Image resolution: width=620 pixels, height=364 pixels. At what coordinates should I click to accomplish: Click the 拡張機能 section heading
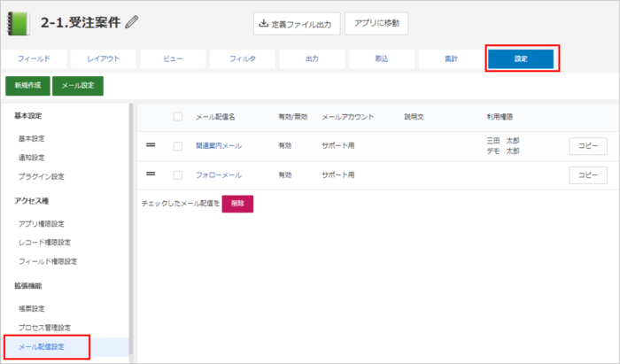click(x=28, y=286)
